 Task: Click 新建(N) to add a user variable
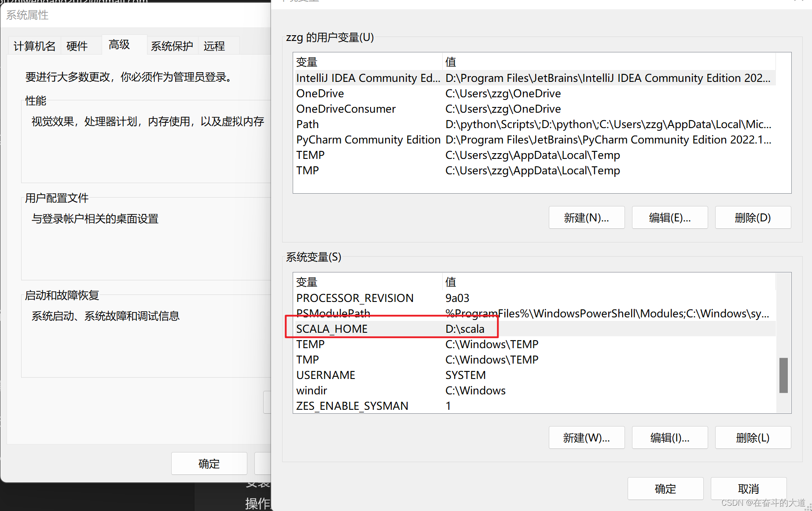(x=586, y=217)
